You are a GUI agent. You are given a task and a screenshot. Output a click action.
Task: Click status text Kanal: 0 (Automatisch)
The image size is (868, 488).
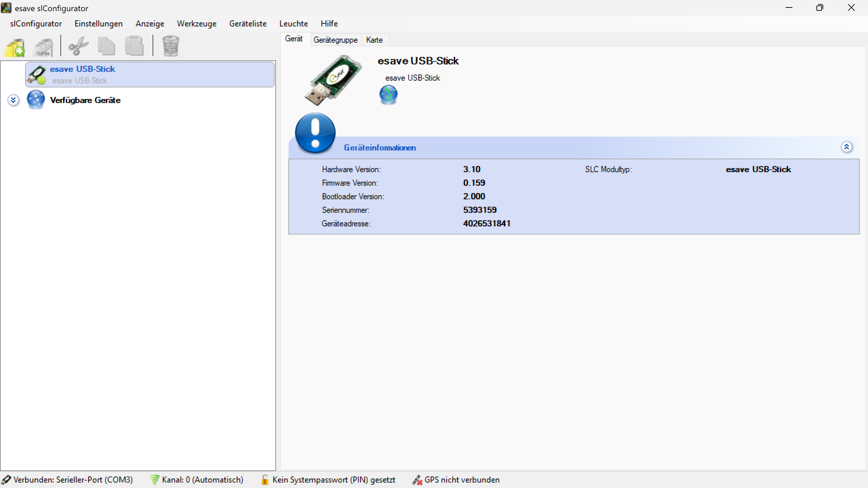(x=203, y=480)
